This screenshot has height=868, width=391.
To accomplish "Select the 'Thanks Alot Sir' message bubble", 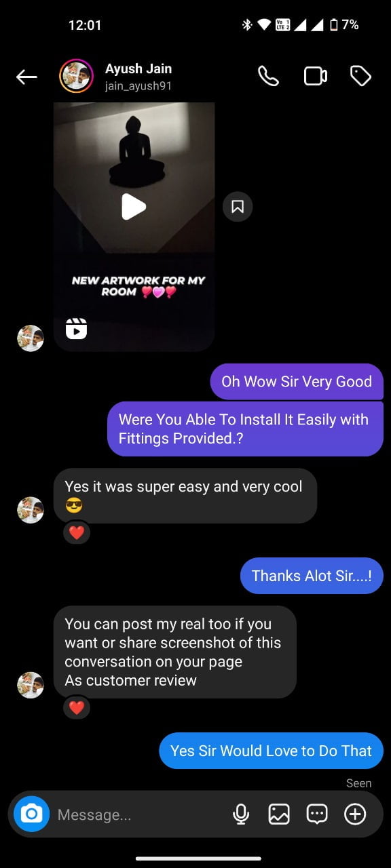I will click(x=312, y=576).
